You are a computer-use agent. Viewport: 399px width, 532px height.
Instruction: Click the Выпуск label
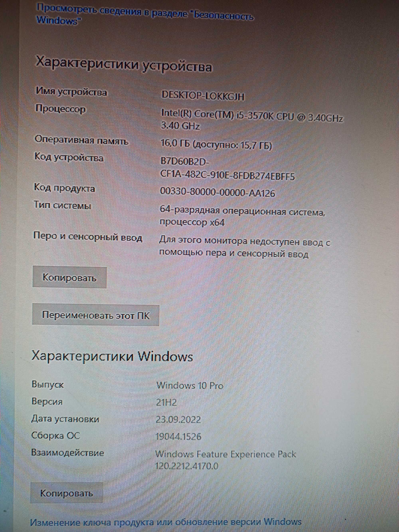click(48, 384)
